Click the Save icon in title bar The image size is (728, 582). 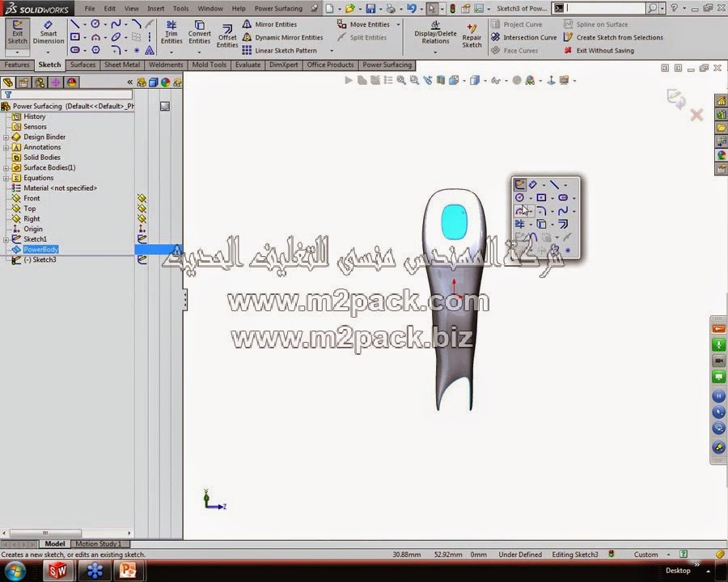coord(370,8)
